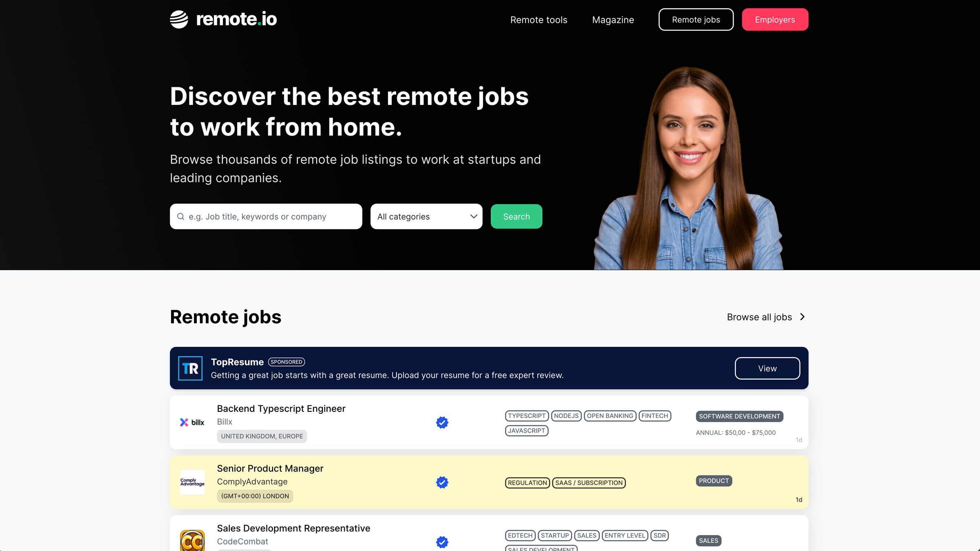The image size is (980, 551).
Task: Click View on the TopResume banner
Action: tap(767, 368)
